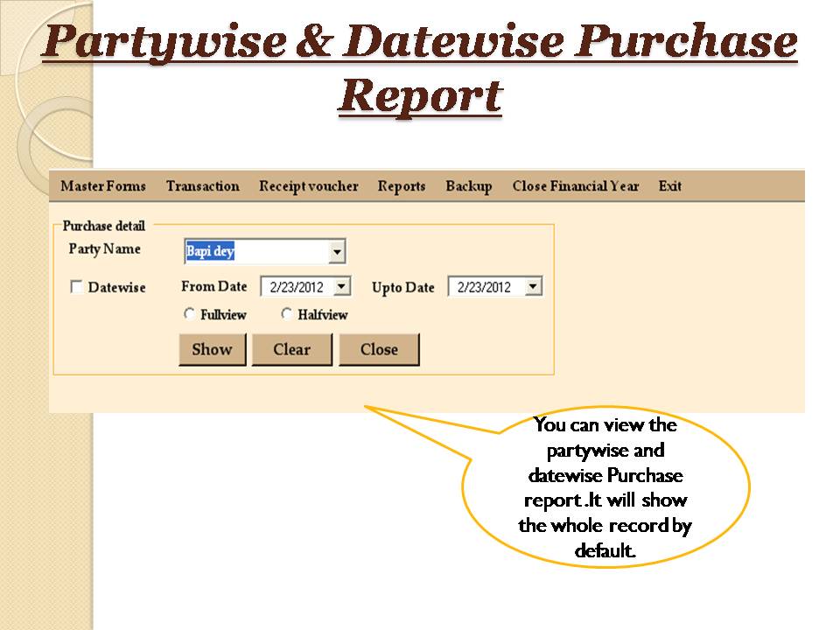840x630 pixels.
Task: Open the From Date picker arrow
Action: click(x=342, y=286)
